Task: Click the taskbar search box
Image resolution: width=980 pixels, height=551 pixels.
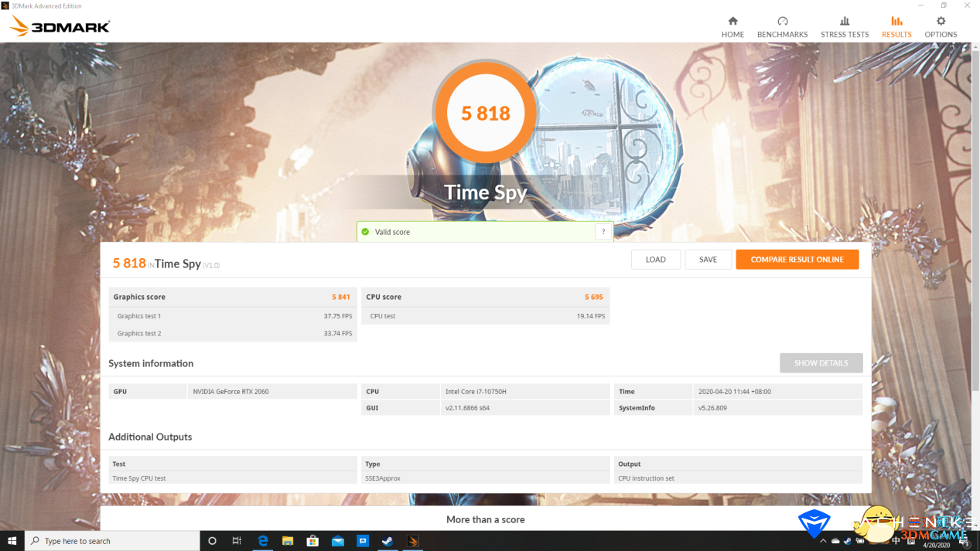Action: 112,541
